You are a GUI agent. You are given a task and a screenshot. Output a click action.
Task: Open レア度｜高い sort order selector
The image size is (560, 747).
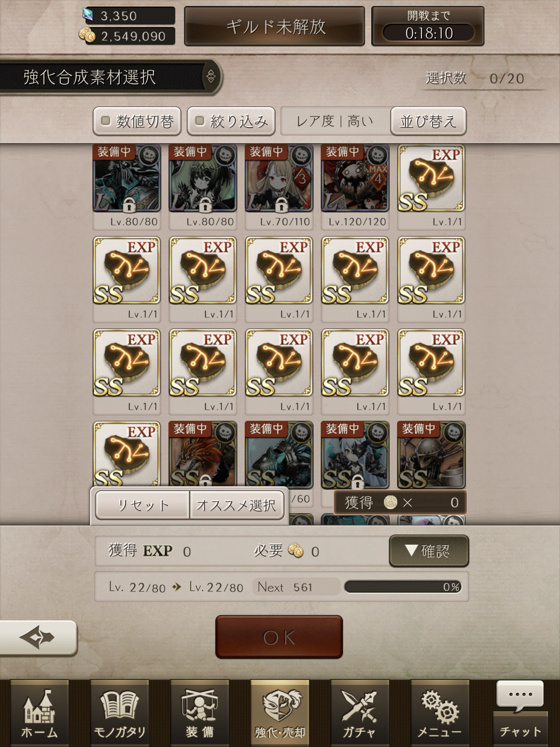click(335, 121)
